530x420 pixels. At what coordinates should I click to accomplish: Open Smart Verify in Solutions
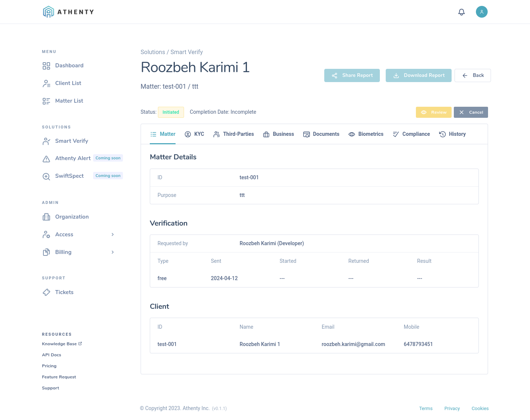click(x=71, y=141)
